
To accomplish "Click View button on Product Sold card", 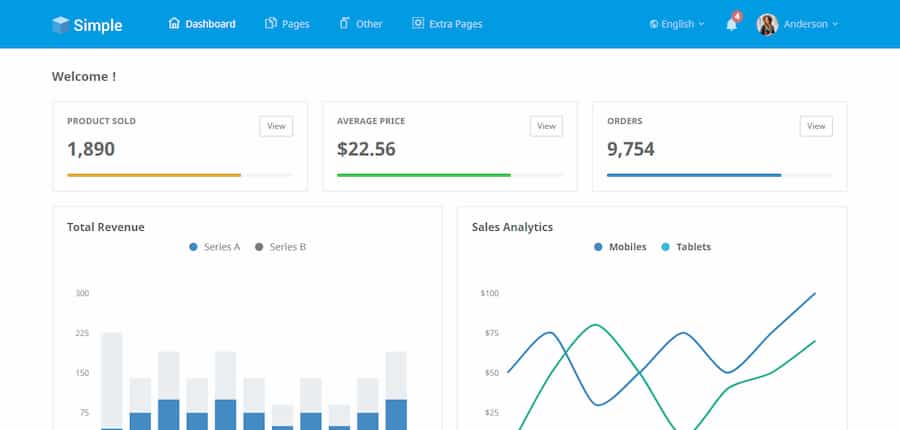I will tap(276, 126).
